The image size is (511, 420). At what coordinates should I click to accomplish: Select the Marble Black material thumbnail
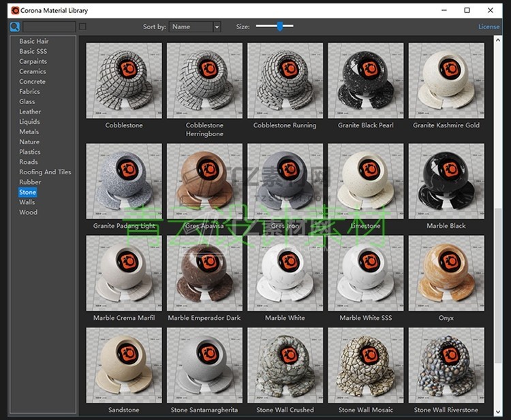(x=446, y=181)
